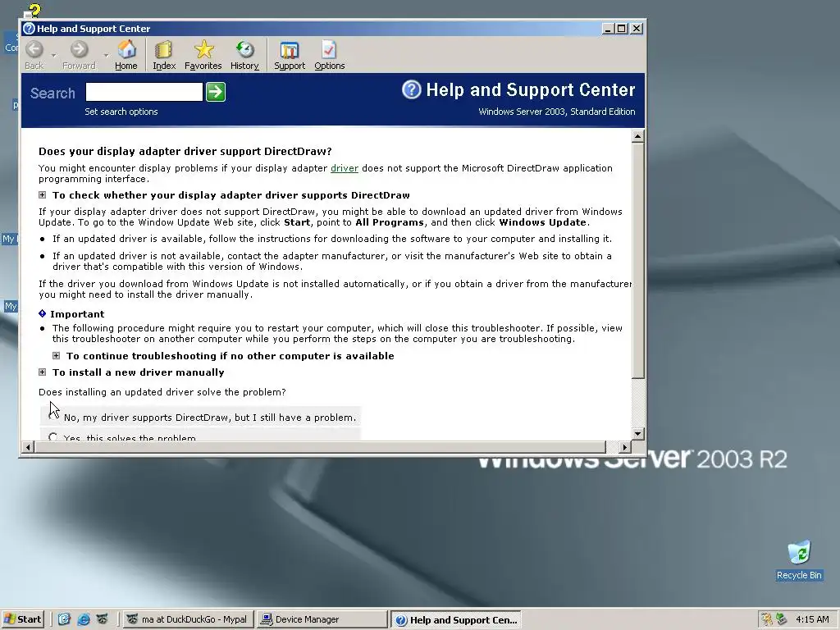Follow the 'driver' glossary link
Image resolution: width=840 pixels, height=630 pixels.
[345, 168]
